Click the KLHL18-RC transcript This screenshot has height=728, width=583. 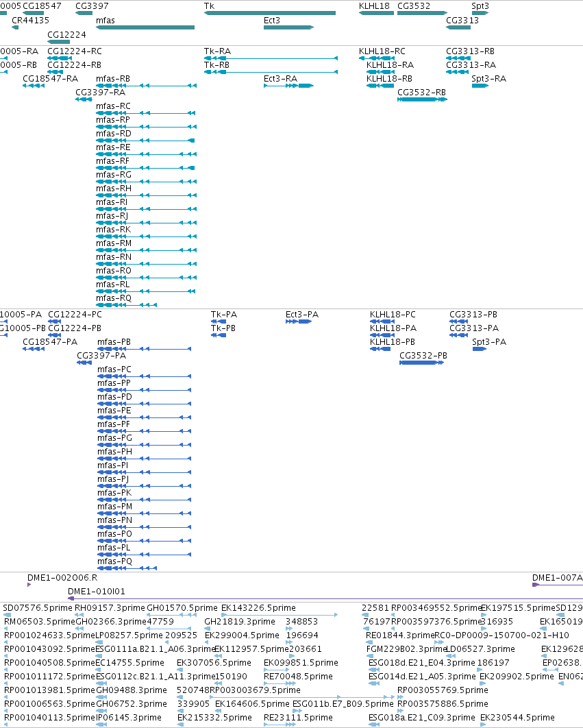click(x=376, y=58)
